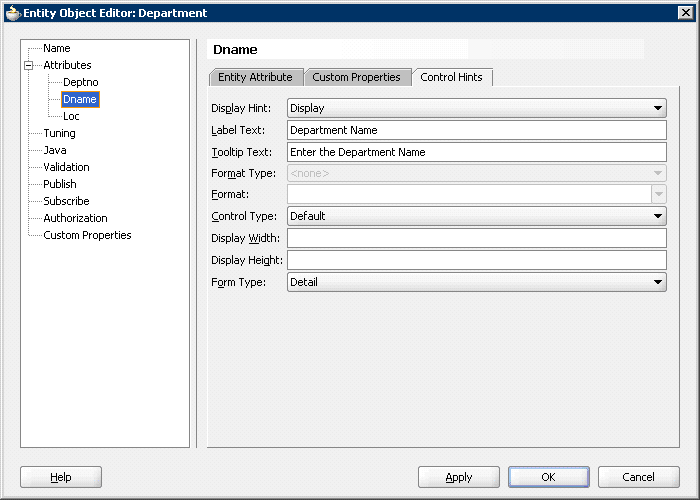Select the Attributes tree node label
700x500 pixels.
pyautogui.click(x=67, y=65)
